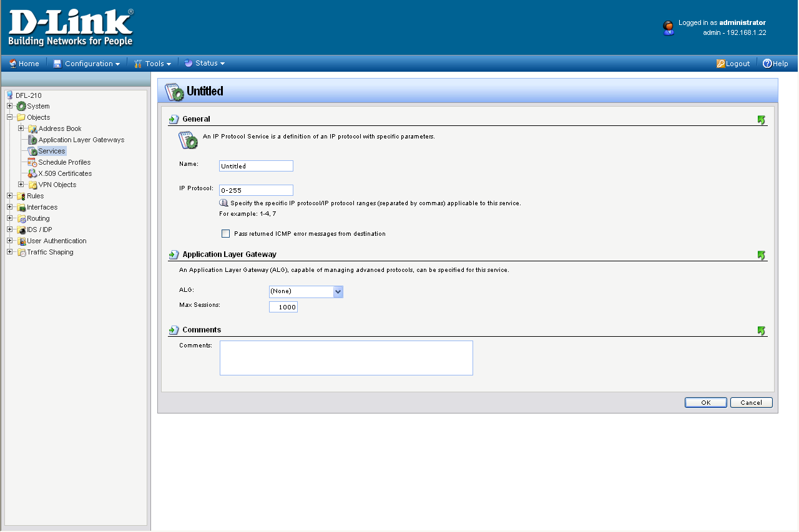799x532 pixels.
Task: Expand the Address Book node
Action: (21, 128)
